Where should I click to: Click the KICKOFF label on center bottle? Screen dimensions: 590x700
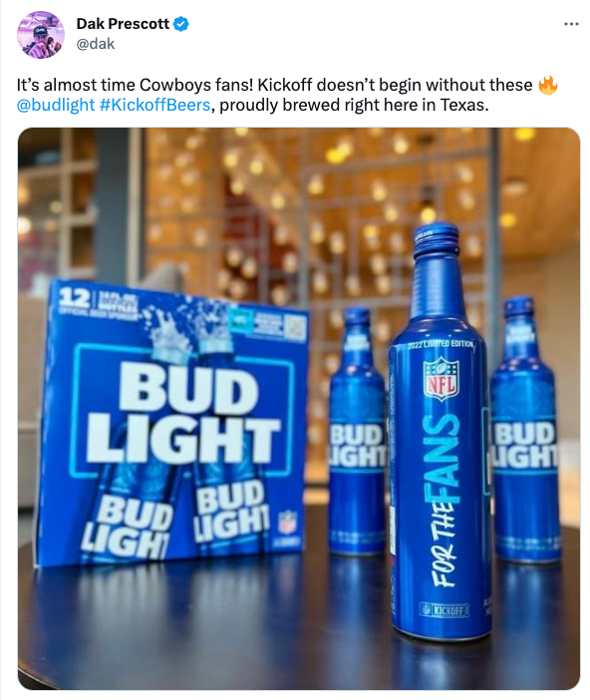(x=444, y=610)
